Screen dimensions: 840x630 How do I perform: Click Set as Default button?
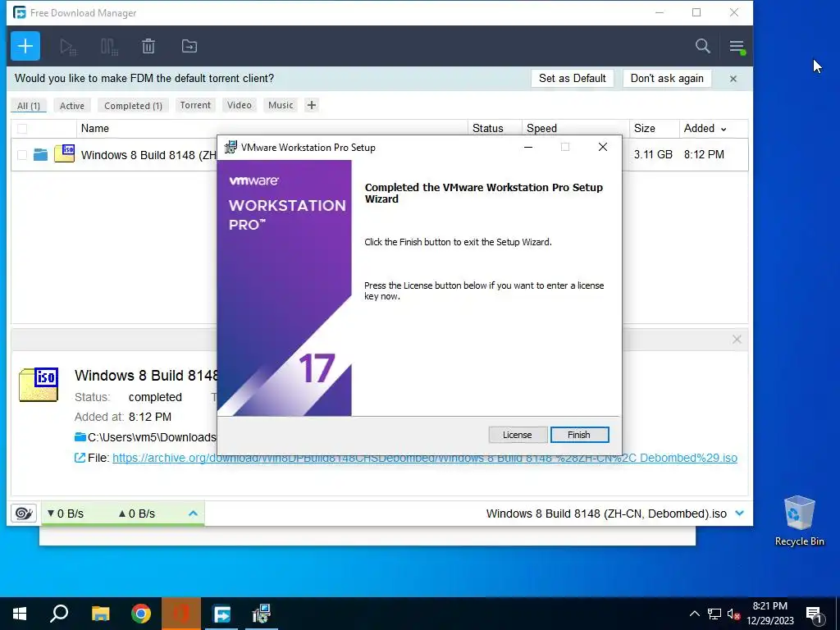click(572, 78)
